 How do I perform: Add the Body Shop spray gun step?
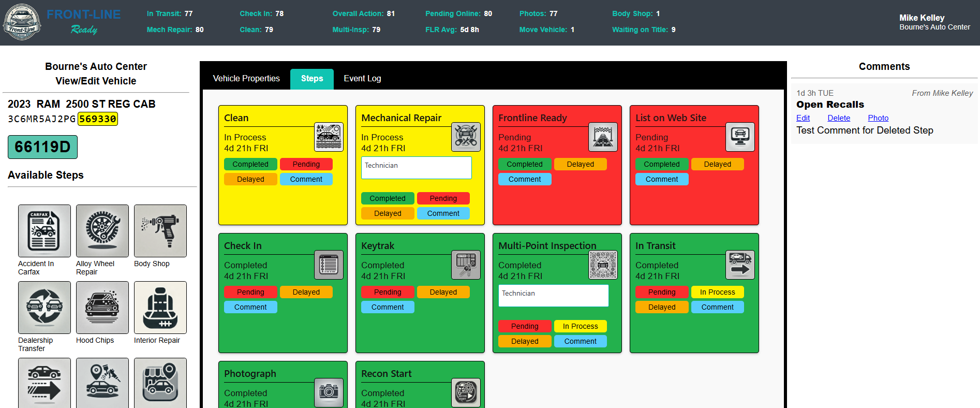[x=160, y=231]
